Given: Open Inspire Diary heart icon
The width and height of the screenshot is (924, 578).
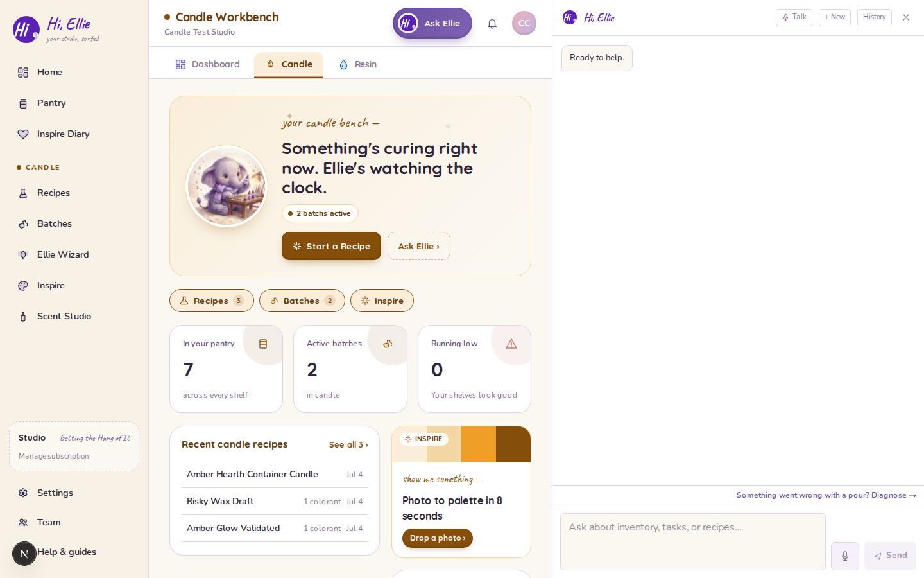Looking at the screenshot, I should 23,134.
